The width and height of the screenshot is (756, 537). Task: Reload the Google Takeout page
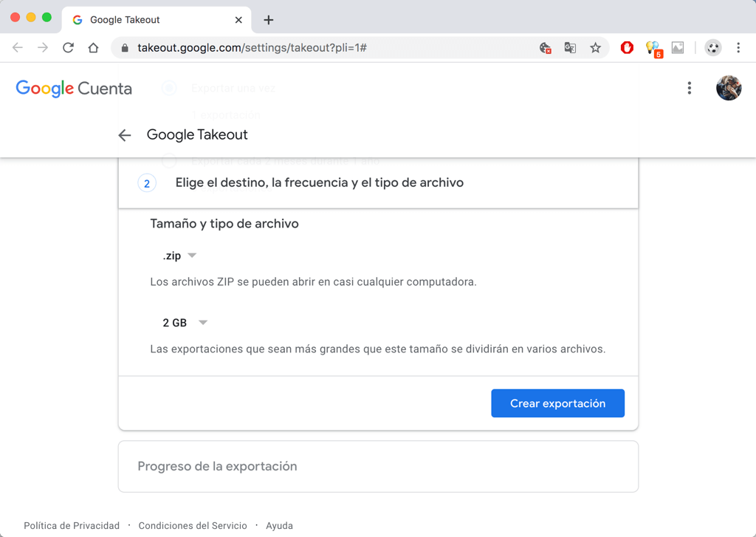click(x=68, y=47)
